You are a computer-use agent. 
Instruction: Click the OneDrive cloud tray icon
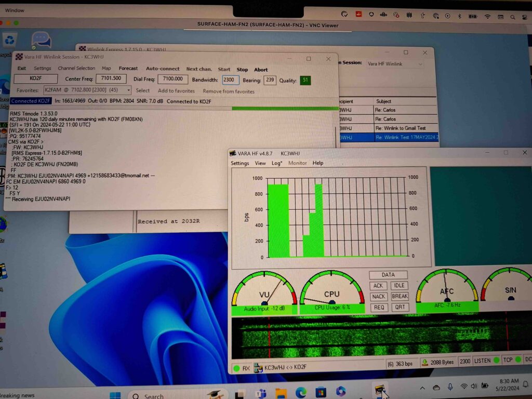click(436, 388)
